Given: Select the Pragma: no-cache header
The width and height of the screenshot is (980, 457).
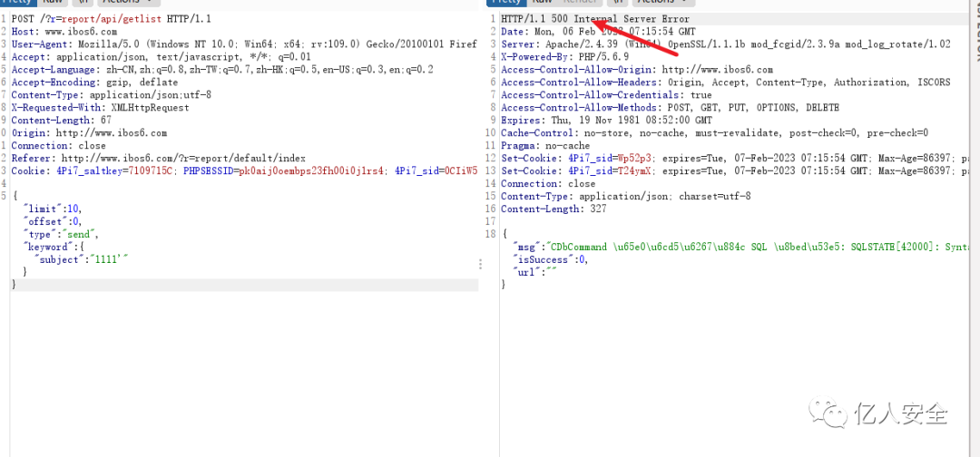Looking at the screenshot, I should 545,145.
